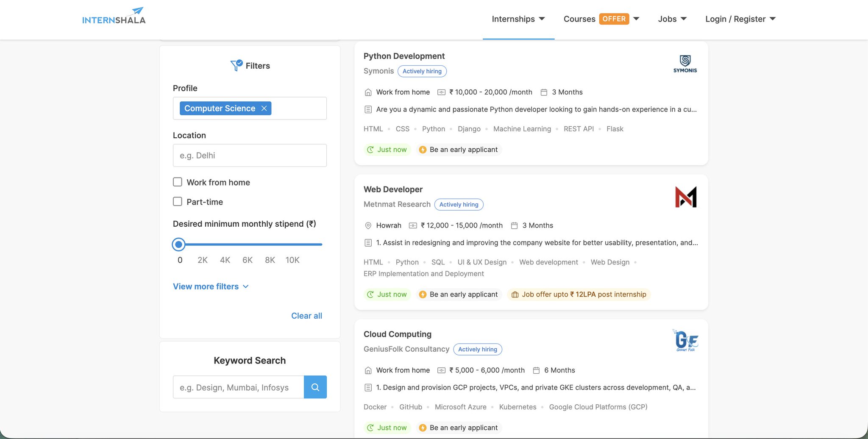Select the 4K stipend slider mark
Viewport: 868px width, 439px height.
(225, 260)
